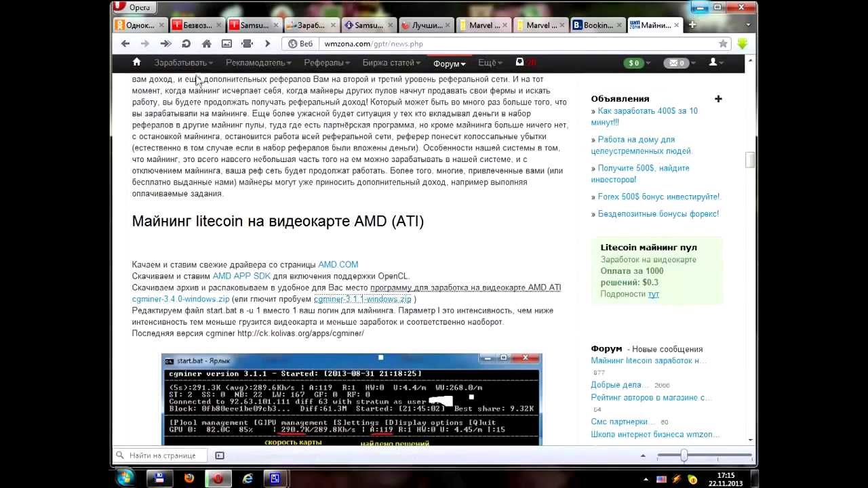
Task: Open the Форум menu item
Action: [x=450, y=64]
